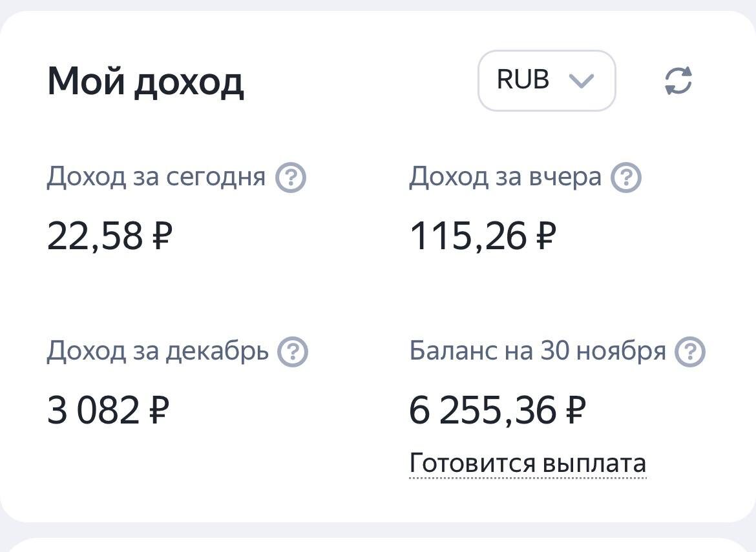Image resolution: width=756 pixels, height=552 pixels.
Task: Click the Баланс на 30 ноября label
Action: coord(538,351)
